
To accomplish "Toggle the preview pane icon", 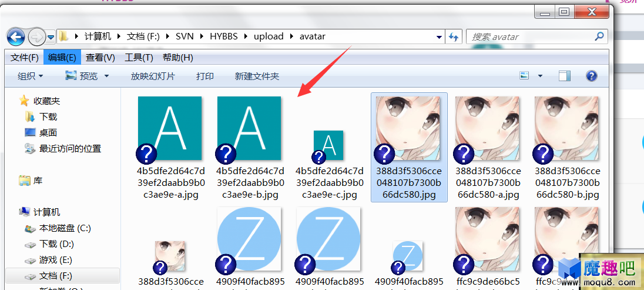I will click(x=565, y=76).
